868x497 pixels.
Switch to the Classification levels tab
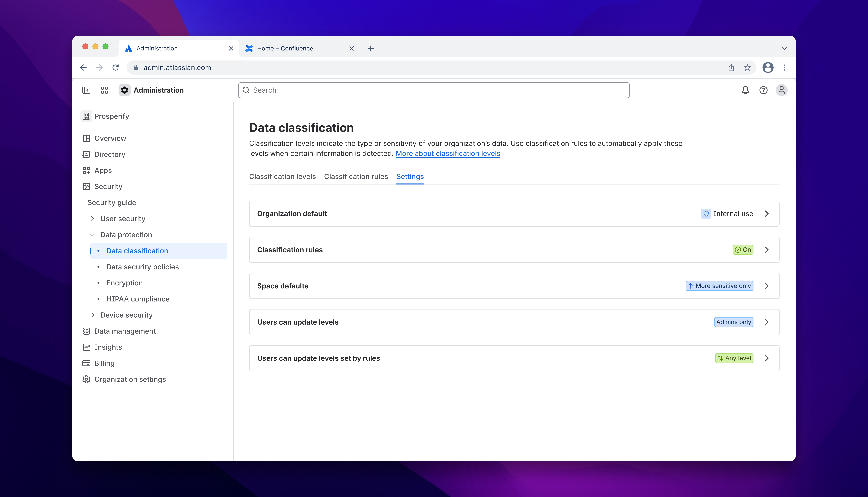[x=282, y=176]
